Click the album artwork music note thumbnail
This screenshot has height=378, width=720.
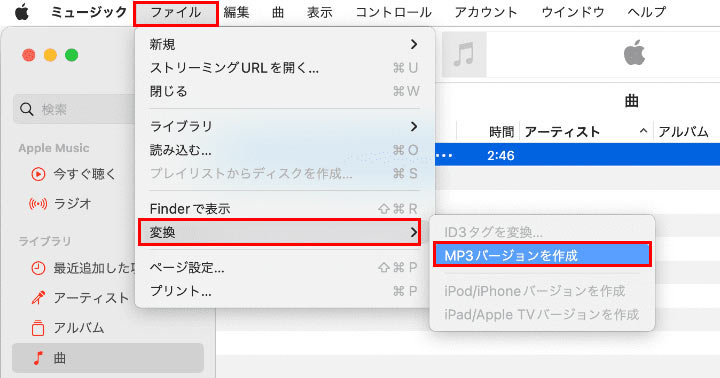tap(464, 55)
